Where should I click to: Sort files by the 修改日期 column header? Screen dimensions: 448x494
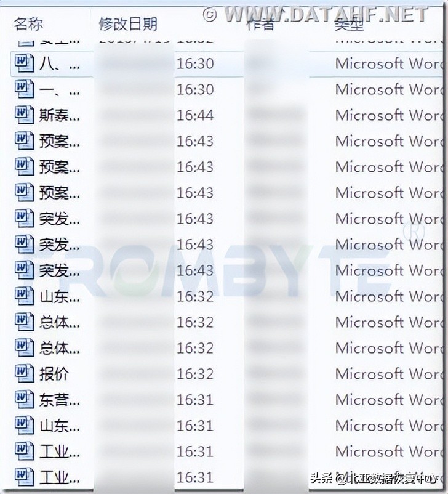[128, 24]
